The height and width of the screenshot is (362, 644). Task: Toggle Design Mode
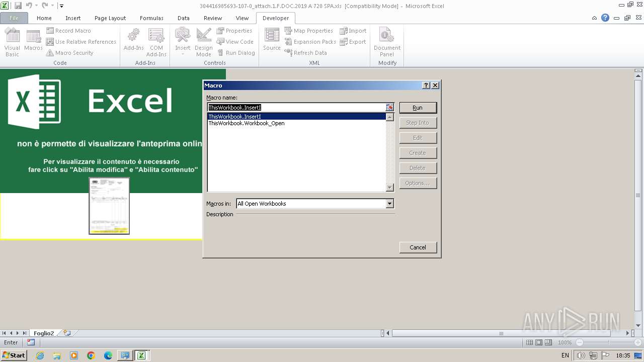(204, 42)
